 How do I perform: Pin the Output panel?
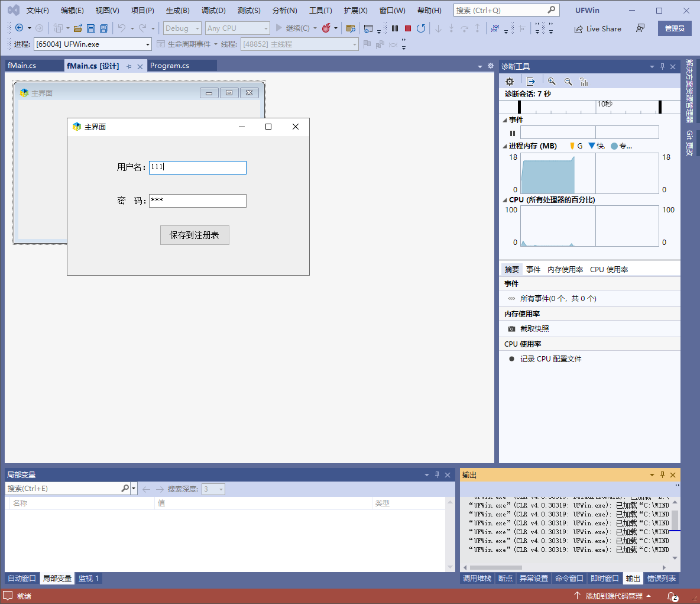tap(663, 474)
